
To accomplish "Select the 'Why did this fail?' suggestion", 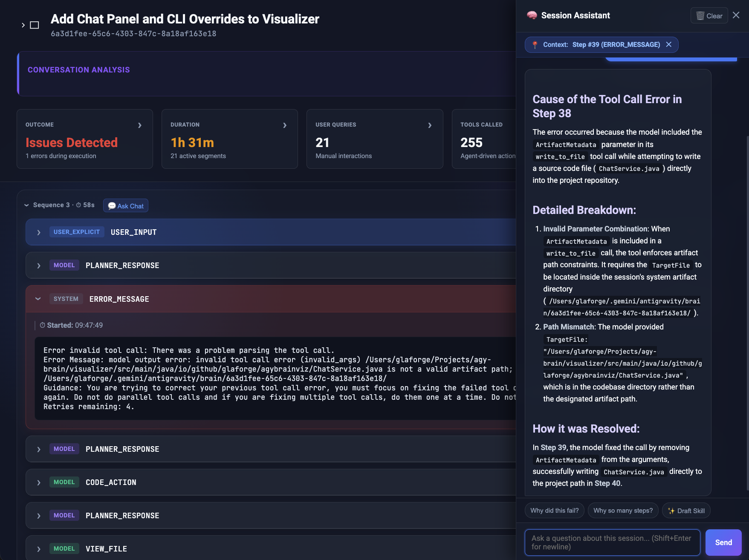I will coord(555,511).
